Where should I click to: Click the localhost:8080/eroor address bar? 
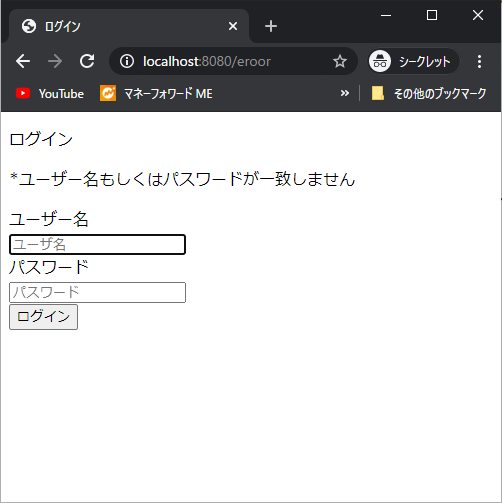click(233, 61)
